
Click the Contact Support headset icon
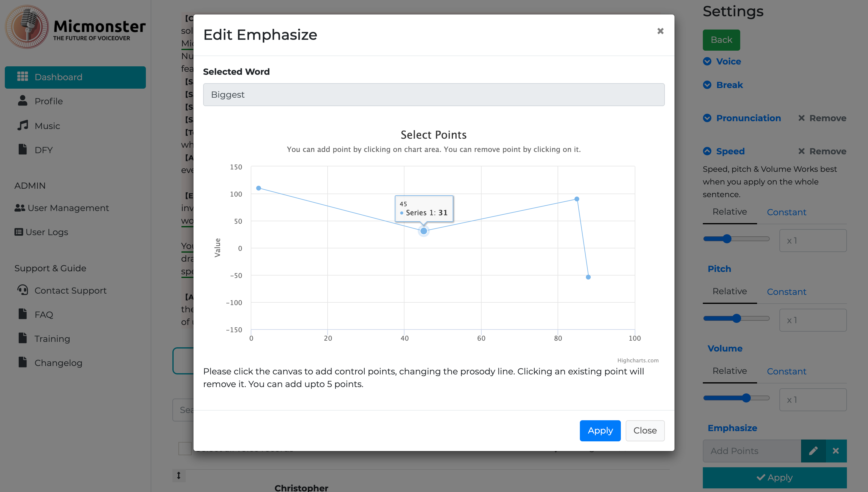click(23, 290)
